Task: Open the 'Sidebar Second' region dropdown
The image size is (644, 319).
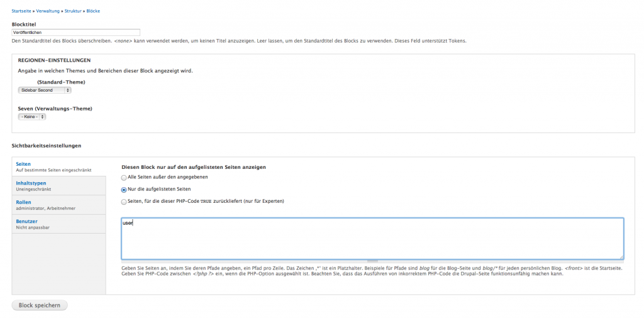Action: pos(45,90)
